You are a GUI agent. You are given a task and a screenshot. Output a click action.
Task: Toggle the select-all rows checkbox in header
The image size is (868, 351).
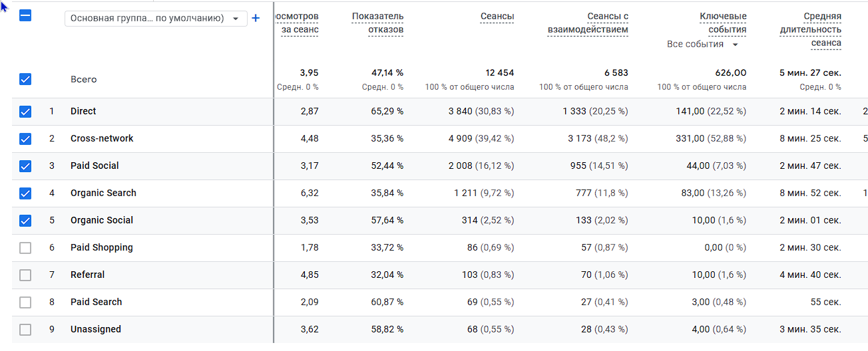[25, 15]
